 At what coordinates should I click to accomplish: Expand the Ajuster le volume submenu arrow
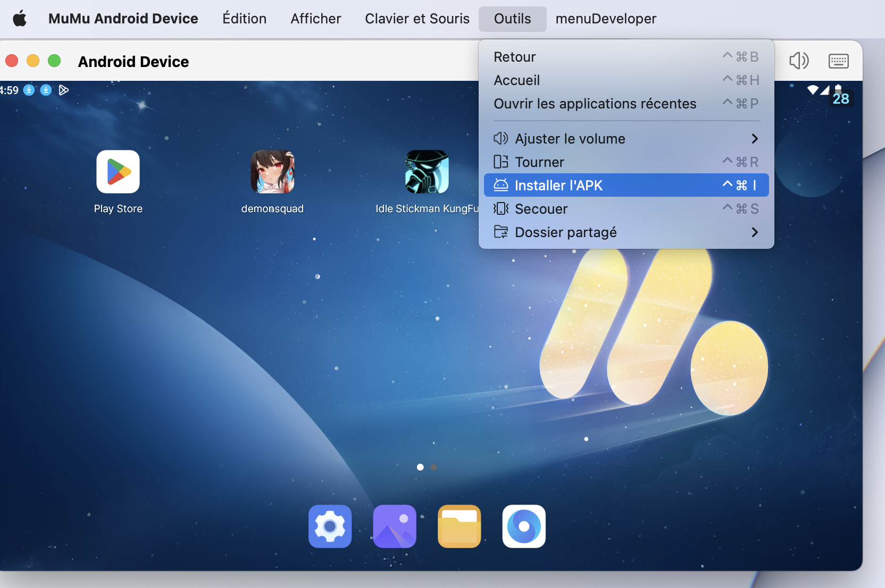[x=755, y=139]
